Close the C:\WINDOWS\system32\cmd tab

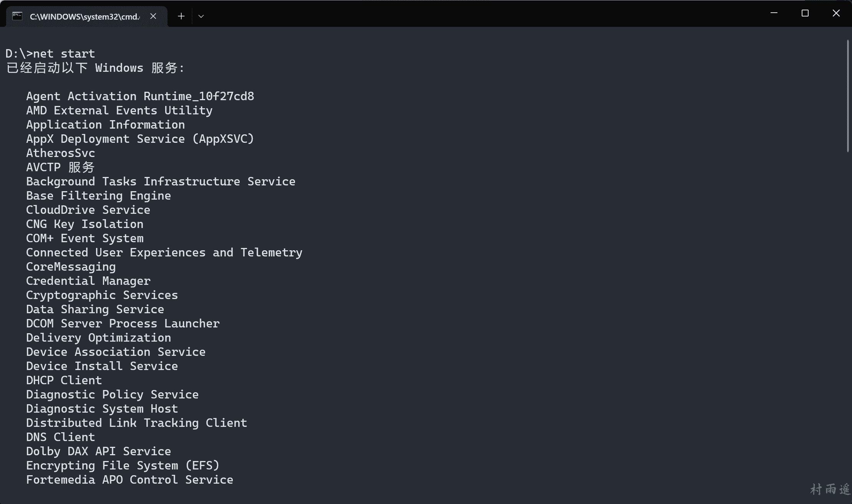[x=153, y=16]
